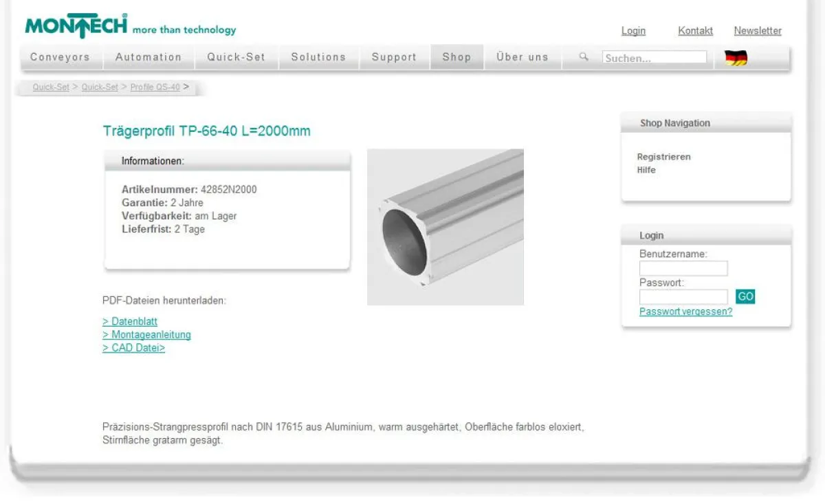Select the Shop tab

[x=456, y=58]
